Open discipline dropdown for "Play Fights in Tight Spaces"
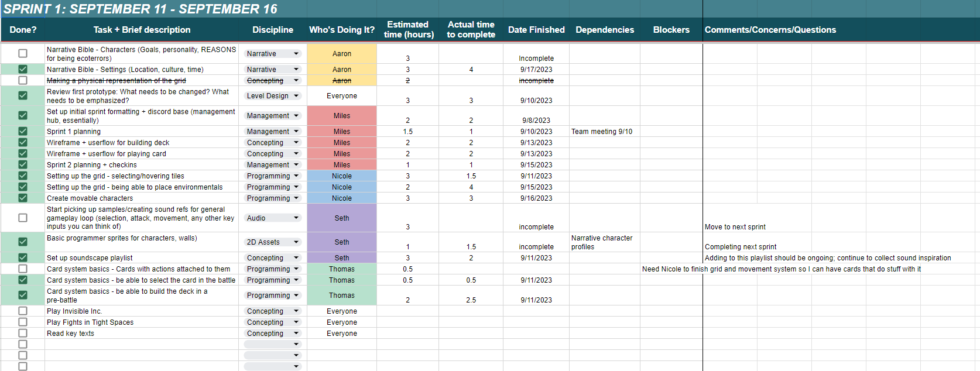 pos(296,322)
